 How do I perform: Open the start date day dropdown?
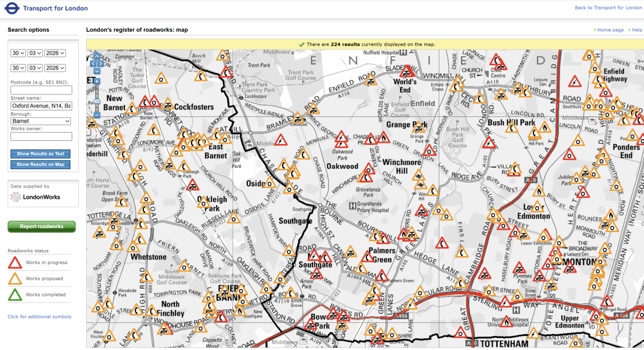[18, 53]
